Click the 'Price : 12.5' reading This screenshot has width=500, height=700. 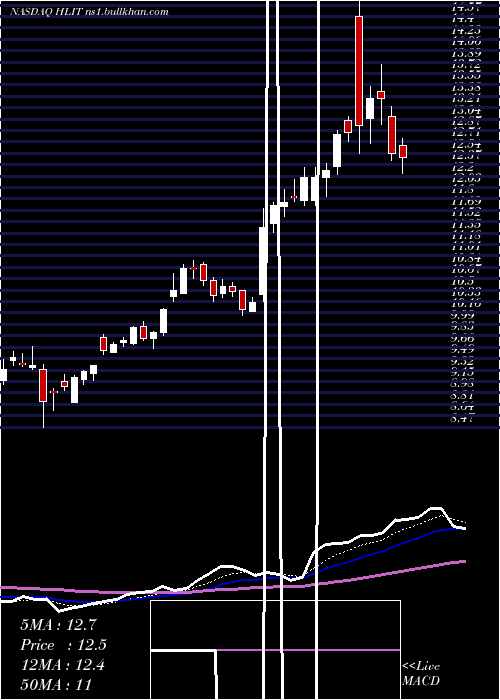point(64,645)
